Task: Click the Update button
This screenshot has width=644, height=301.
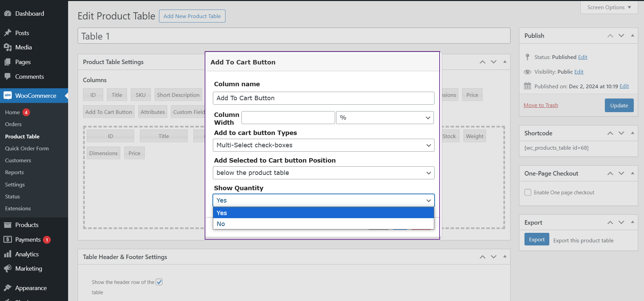Action: click(619, 105)
